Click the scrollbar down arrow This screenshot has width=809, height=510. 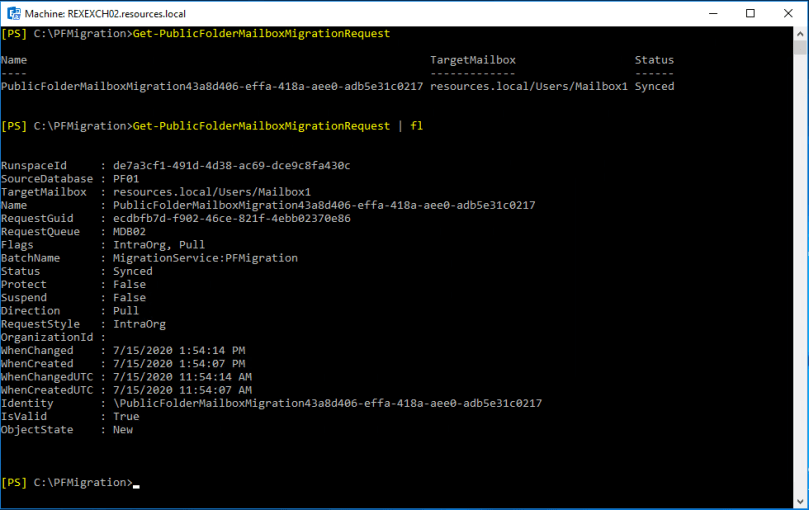click(x=799, y=500)
